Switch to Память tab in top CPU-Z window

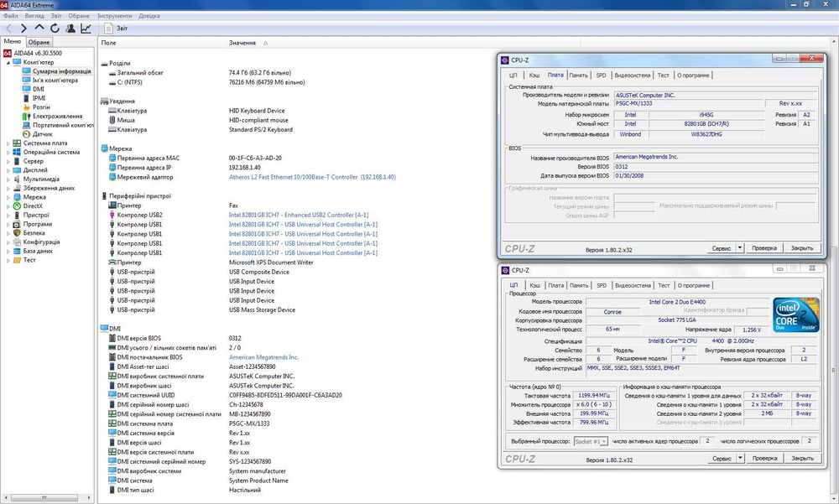(x=578, y=75)
